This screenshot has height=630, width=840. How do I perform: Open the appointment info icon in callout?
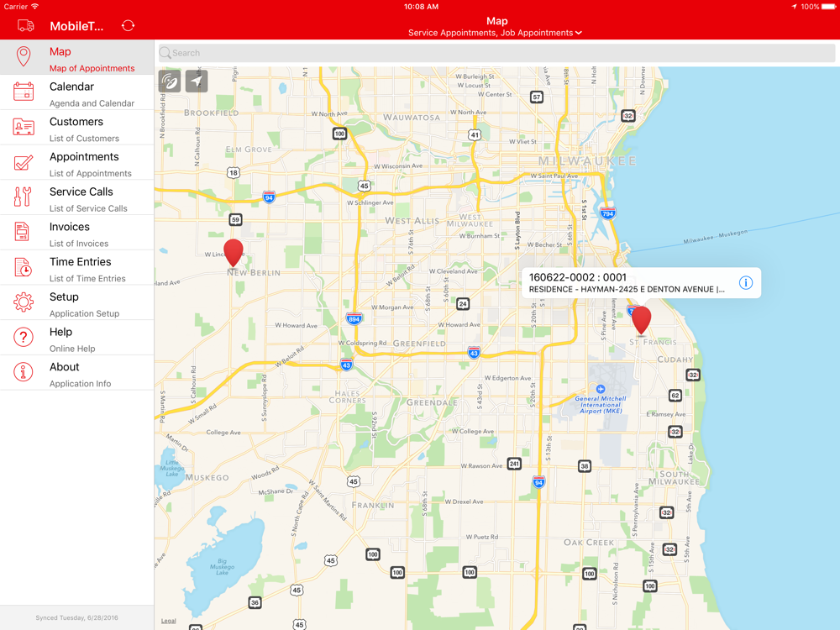[746, 283]
